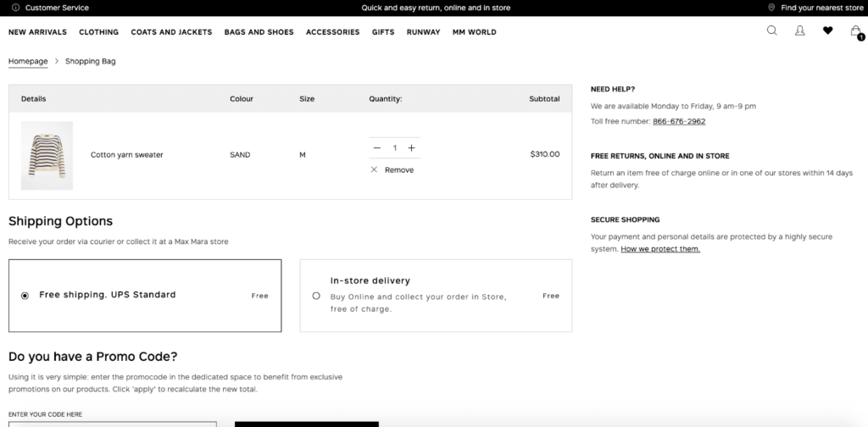
Task: Click FREE RETURNS, ONLINE AND IN STORE heading
Action: pos(659,156)
